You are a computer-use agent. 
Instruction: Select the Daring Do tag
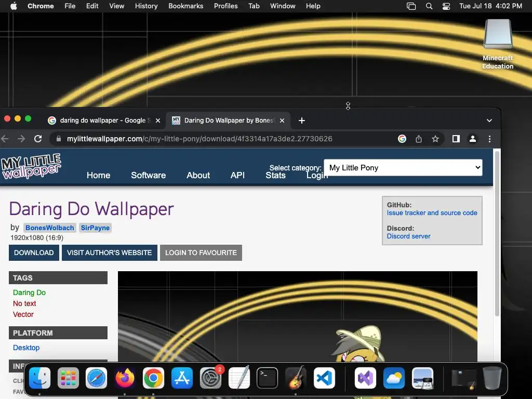pyautogui.click(x=29, y=292)
